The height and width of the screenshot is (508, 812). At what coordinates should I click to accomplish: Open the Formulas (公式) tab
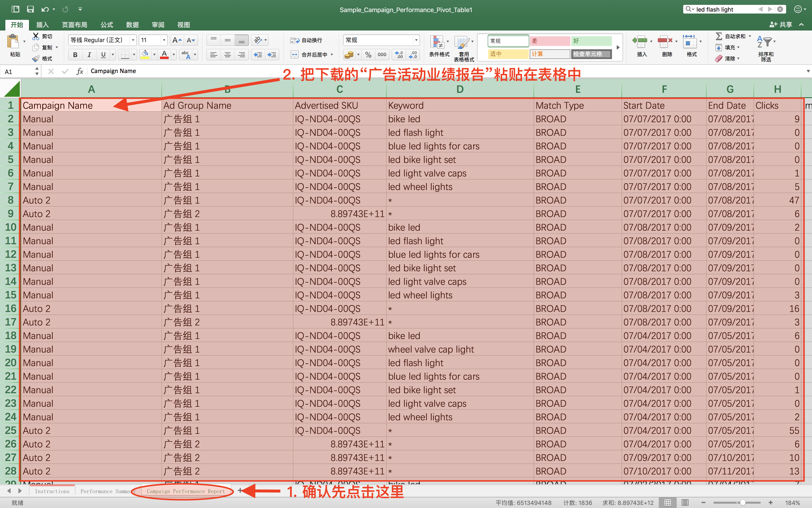[107, 25]
